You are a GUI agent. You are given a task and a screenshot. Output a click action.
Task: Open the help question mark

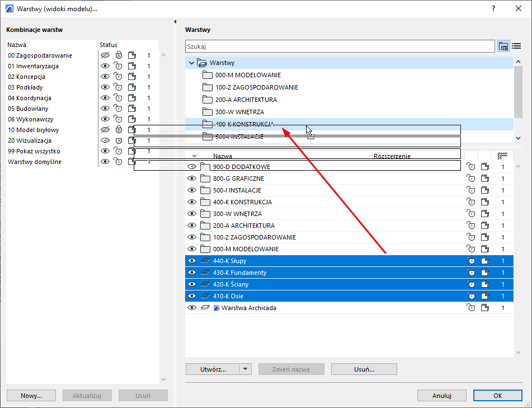(493, 9)
